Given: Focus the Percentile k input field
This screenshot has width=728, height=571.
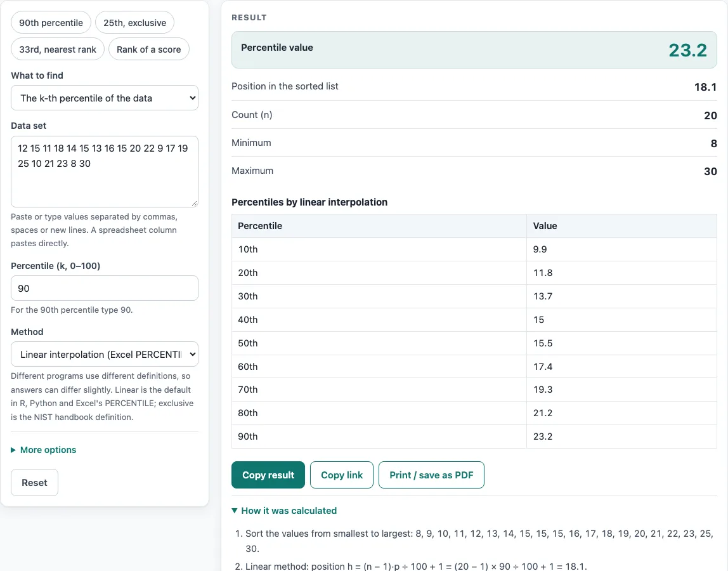Looking at the screenshot, I should 105,289.
